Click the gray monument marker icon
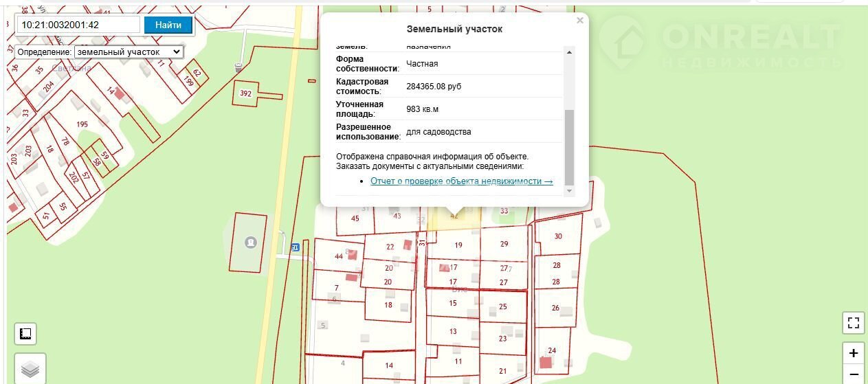 pyautogui.click(x=251, y=242)
